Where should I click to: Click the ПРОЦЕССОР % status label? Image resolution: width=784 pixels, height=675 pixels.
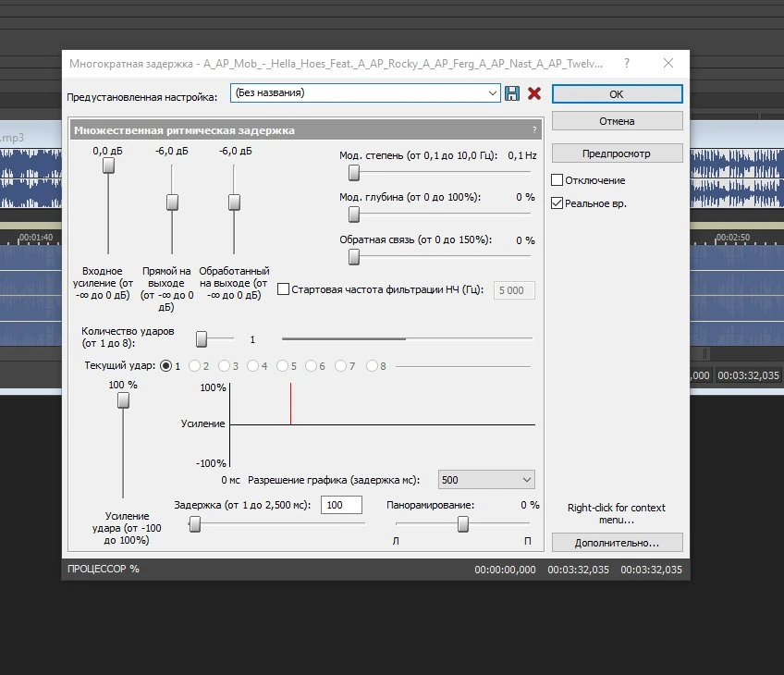104,569
